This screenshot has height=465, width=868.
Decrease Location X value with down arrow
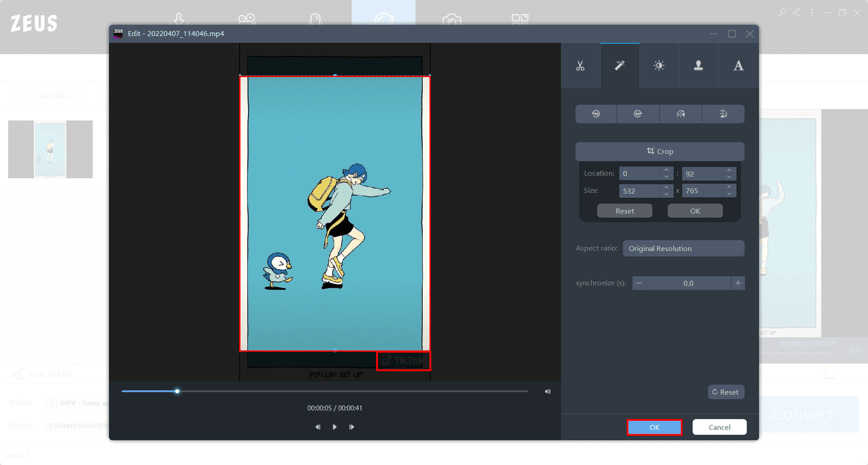(x=667, y=177)
